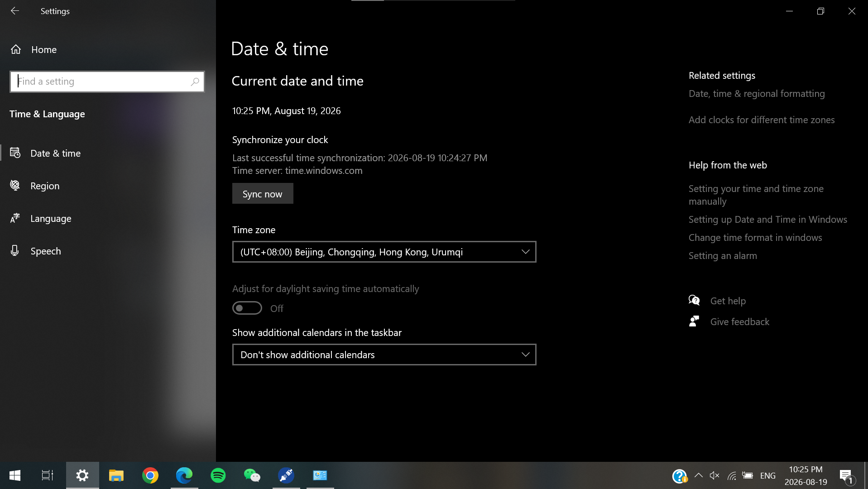Open Add clocks for different time zones
The height and width of the screenshot is (489, 868).
pos(762,120)
